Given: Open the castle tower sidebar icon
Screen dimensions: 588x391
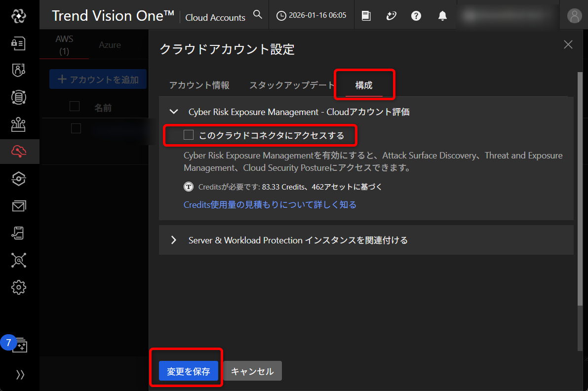Looking at the screenshot, I should [18, 124].
